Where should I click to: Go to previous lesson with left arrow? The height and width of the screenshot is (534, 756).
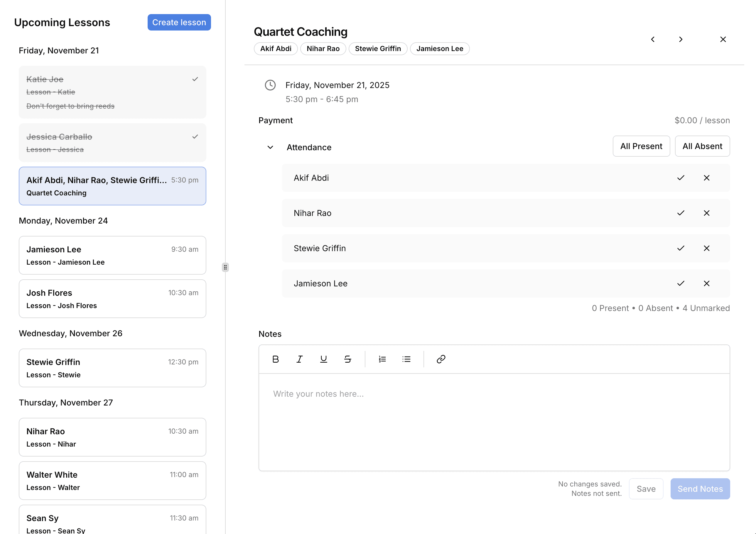653,40
